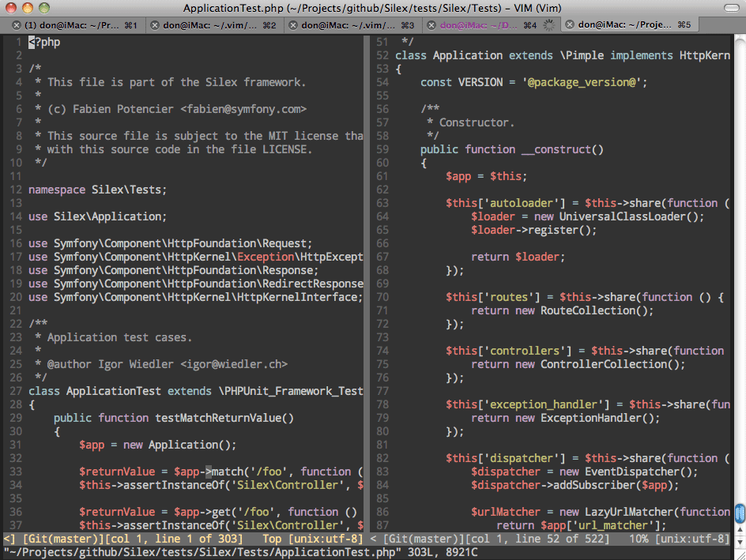Screen dimensions: 746x560
Task: Click 'testMatchReturnValue()' function name
Action: coord(224,419)
